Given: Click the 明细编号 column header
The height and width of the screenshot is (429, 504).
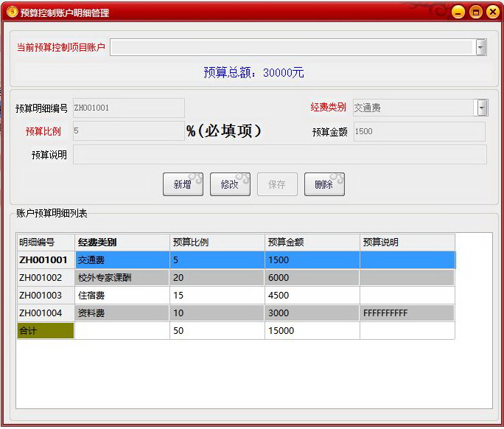Looking at the screenshot, I should [x=46, y=243].
